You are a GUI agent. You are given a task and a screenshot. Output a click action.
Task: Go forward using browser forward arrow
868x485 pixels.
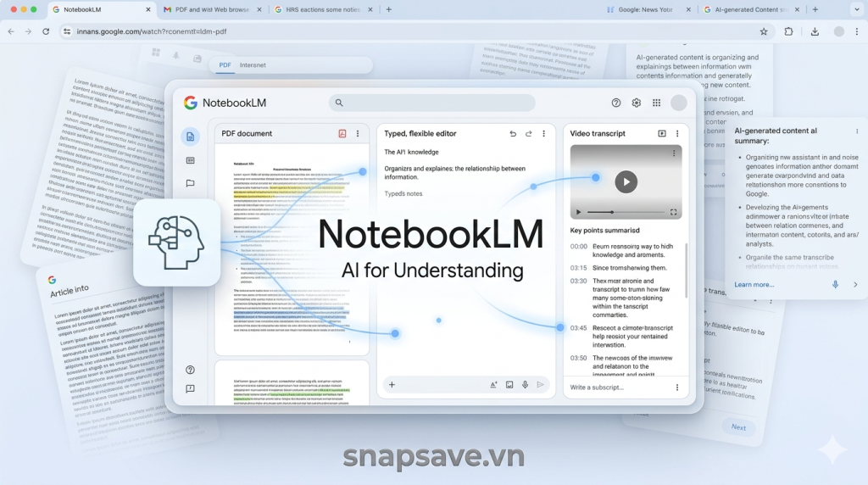28,31
